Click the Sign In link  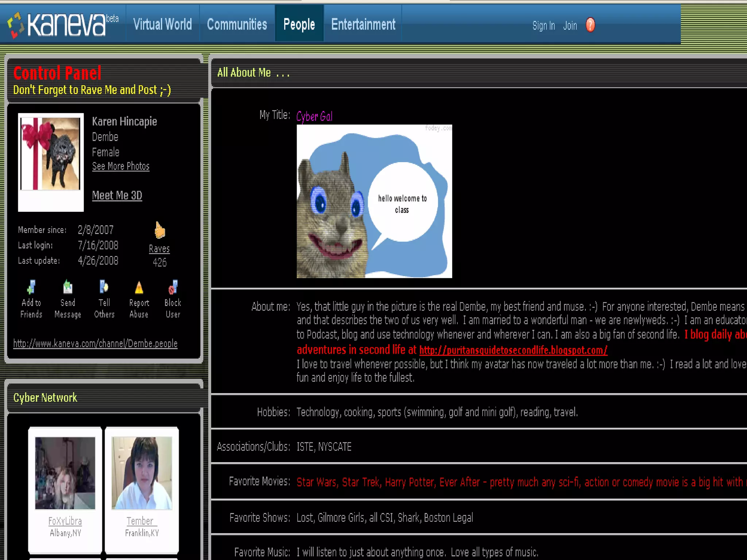point(543,26)
